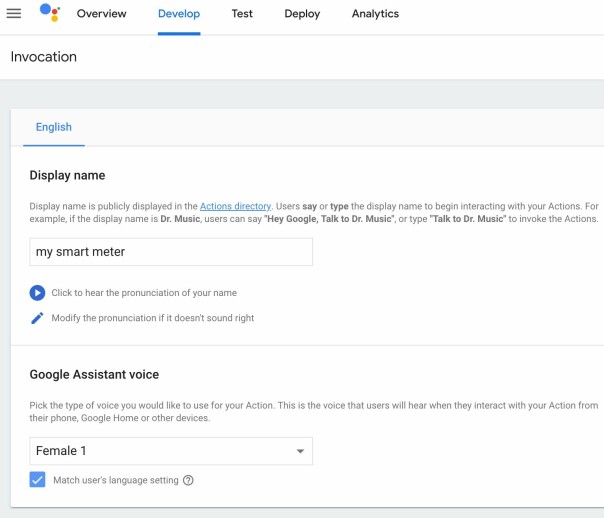Toggle Match user's language setting checkbox

point(37,480)
